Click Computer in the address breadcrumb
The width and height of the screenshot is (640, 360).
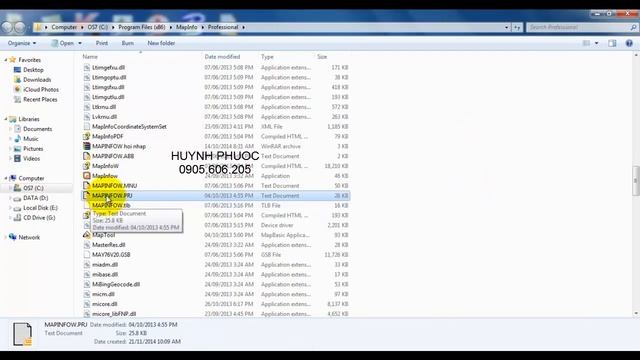tap(64, 27)
